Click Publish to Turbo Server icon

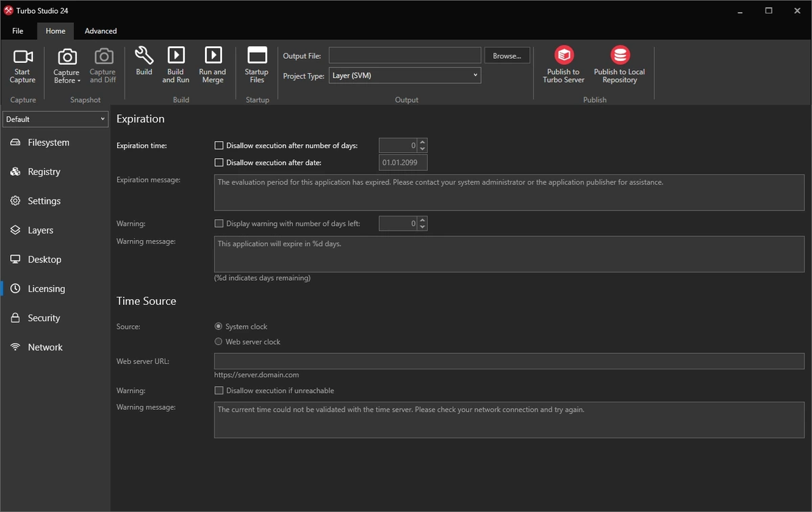click(x=564, y=55)
